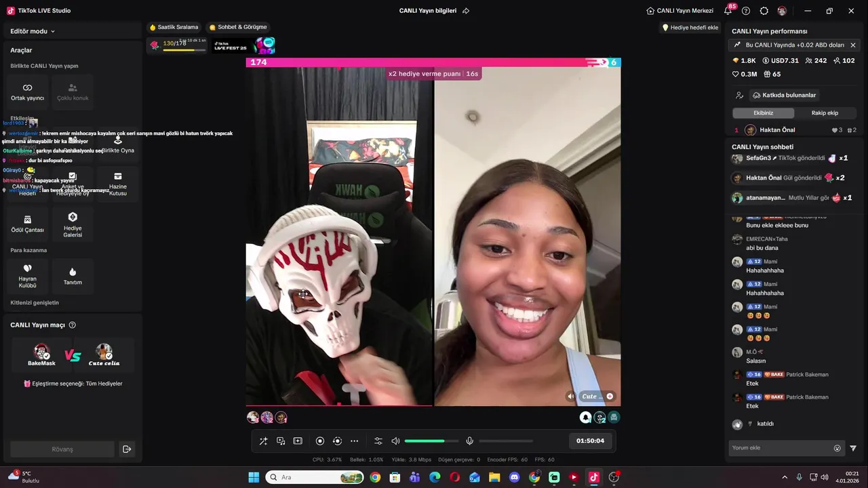This screenshot has height=488, width=868.
Task: Adjust the microphone volume slider
Action: 506,441
